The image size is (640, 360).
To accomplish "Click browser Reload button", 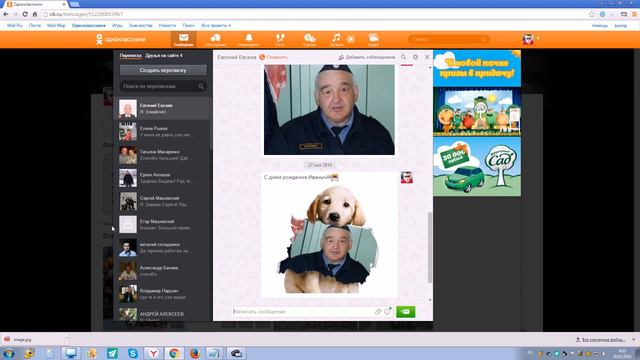I will tap(25, 14).
